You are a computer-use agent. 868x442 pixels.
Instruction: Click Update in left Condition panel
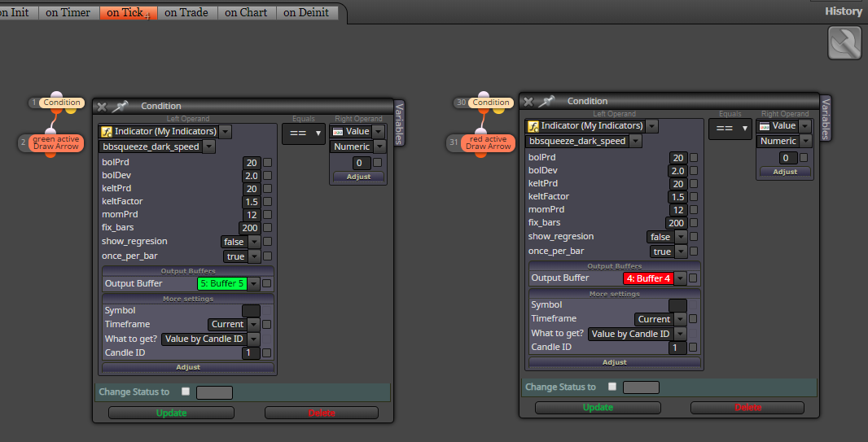pos(171,414)
